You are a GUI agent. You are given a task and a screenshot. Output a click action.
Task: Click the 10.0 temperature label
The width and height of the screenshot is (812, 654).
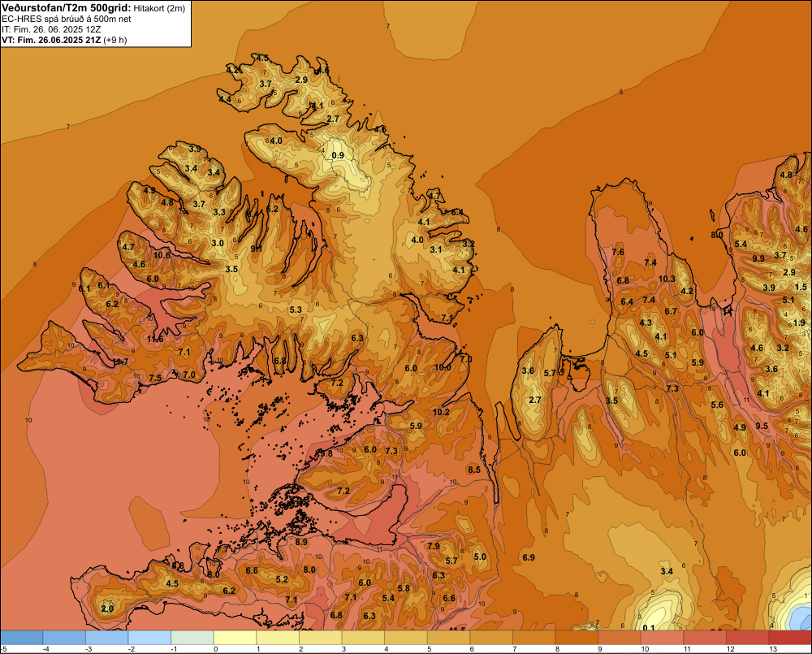443,367
